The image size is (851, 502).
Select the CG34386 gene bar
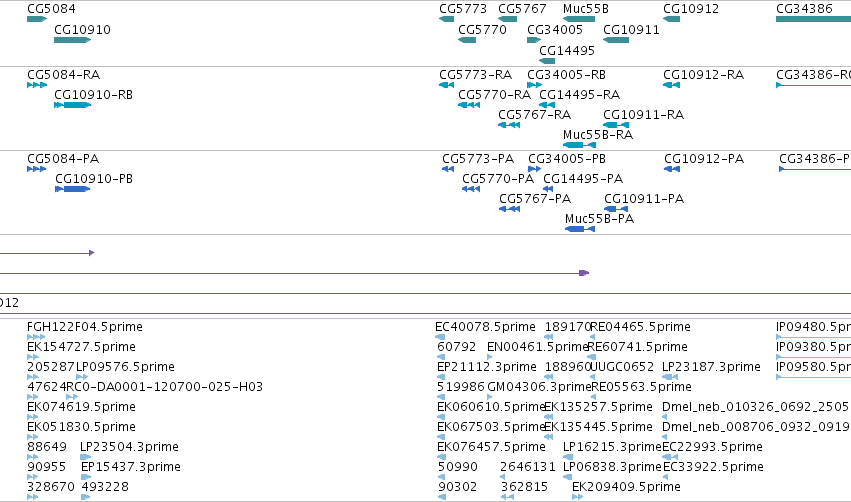(814, 19)
